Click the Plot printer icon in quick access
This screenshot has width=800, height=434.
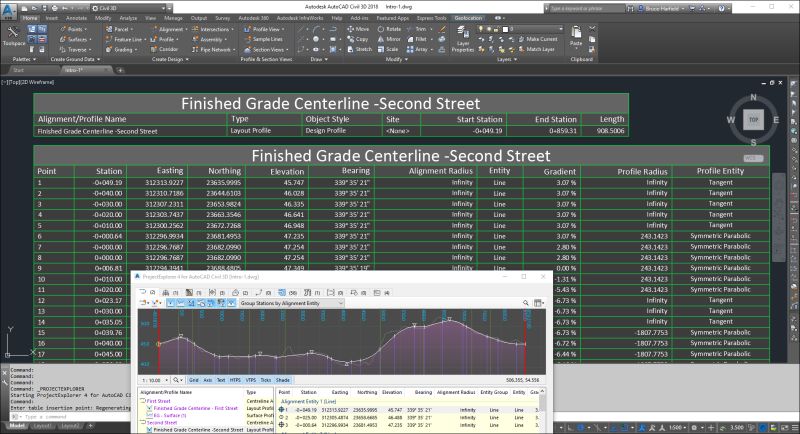click(x=55, y=8)
